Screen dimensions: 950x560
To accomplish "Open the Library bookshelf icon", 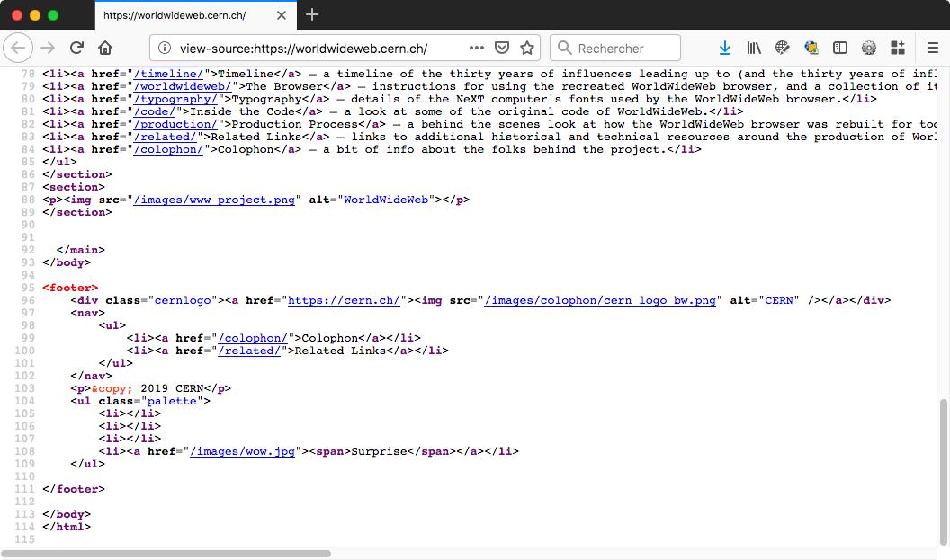I will click(754, 48).
